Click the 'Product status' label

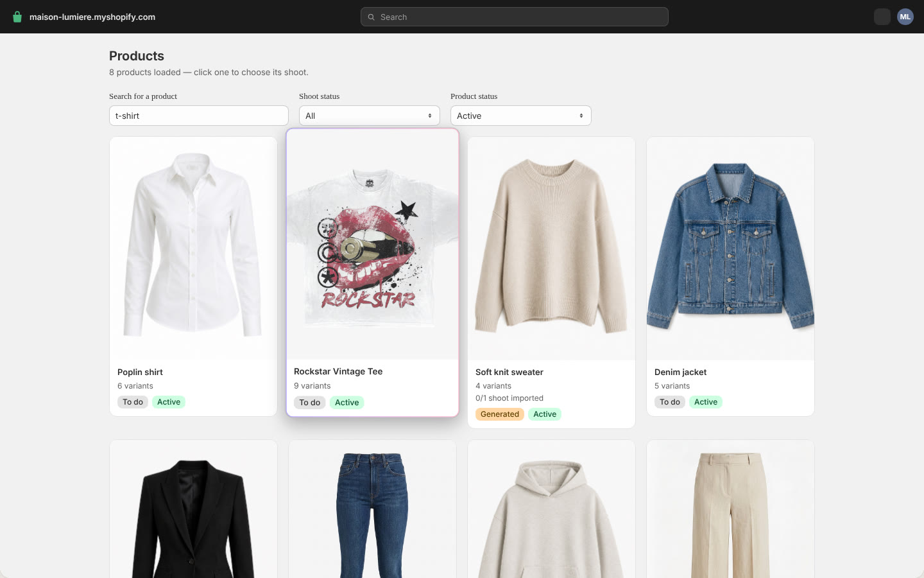474,96
